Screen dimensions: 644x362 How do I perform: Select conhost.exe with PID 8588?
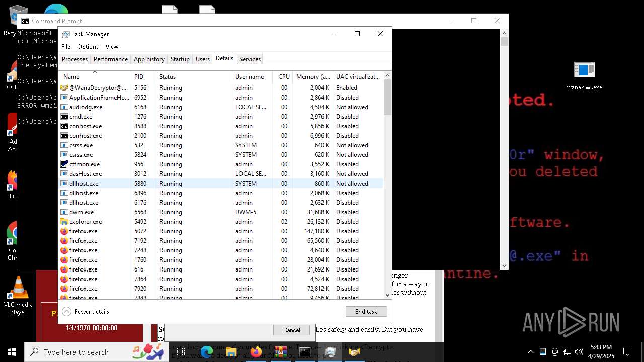pyautogui.click(x=221, y=126)
